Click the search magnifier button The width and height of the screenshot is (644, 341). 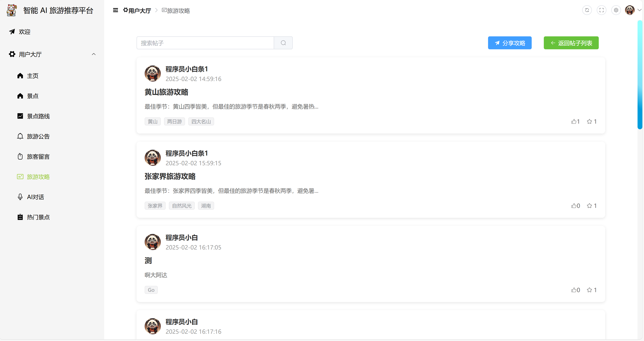(x=283, y=43)
